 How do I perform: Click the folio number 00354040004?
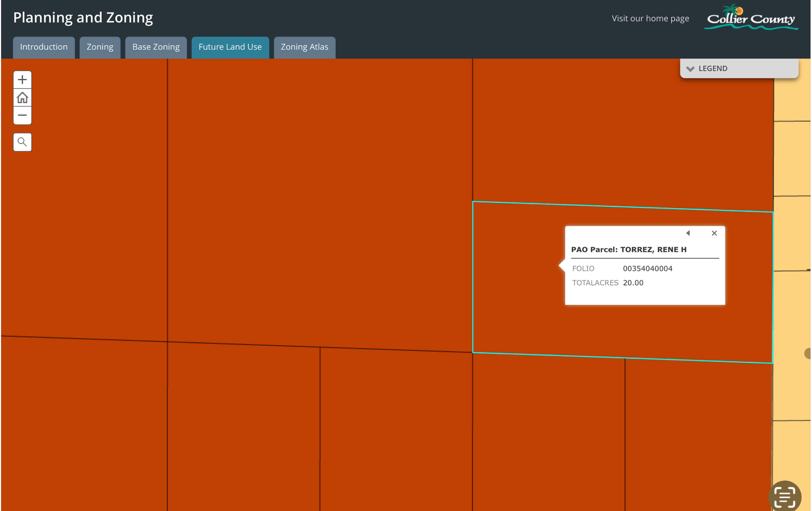click(x=647, y=268)
